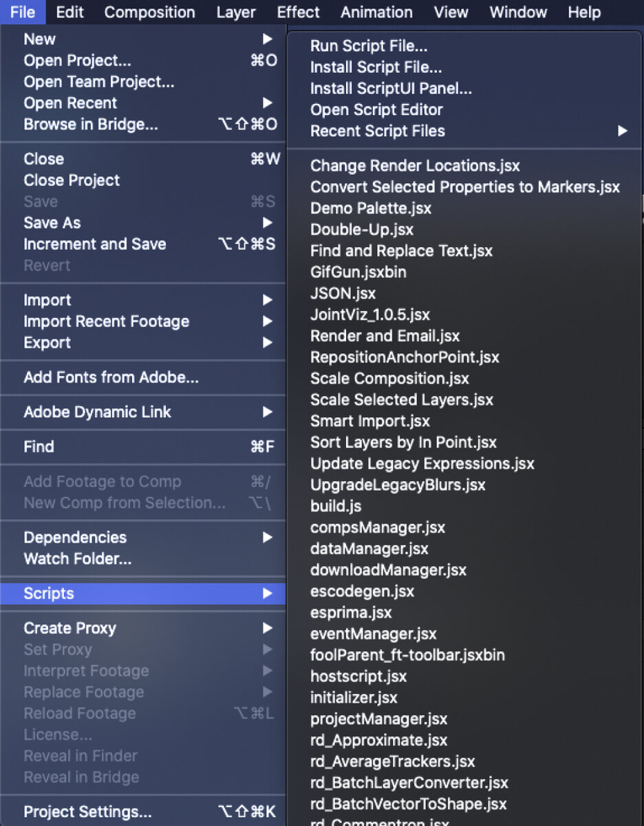Run the GifGun.jsxbin script
Screen dimensions: 644x826
(x=358, y=272)
